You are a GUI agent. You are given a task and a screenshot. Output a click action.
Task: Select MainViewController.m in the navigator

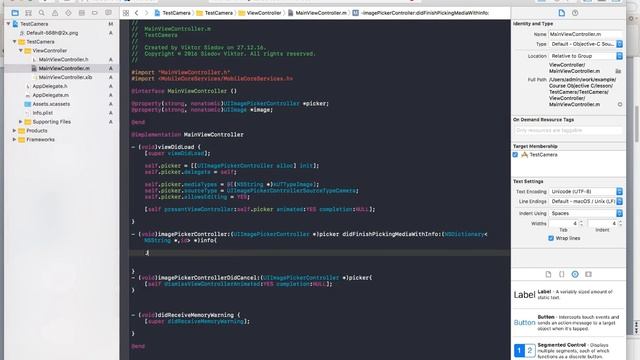64,68
